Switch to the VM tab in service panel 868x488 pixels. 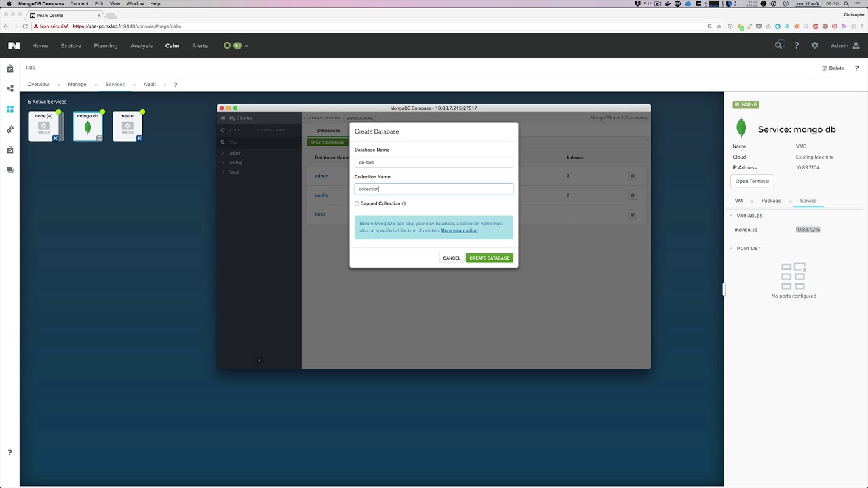click(x=738, y=201)
